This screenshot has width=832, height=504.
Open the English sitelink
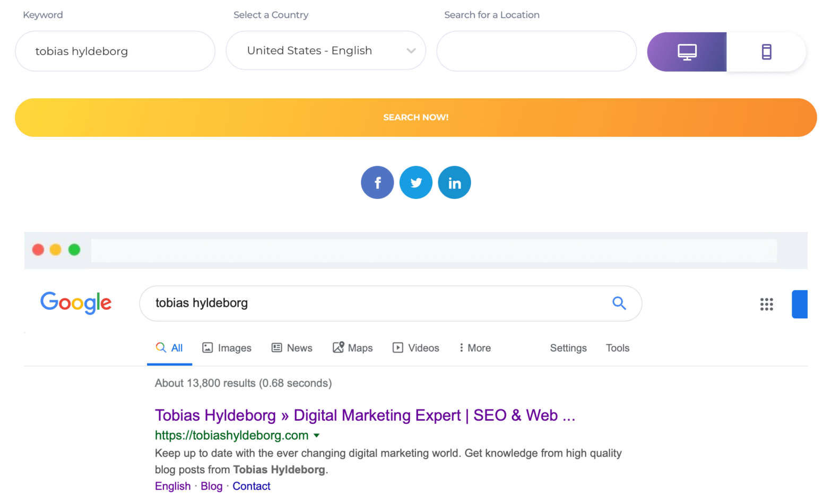(x=173, y=486)
